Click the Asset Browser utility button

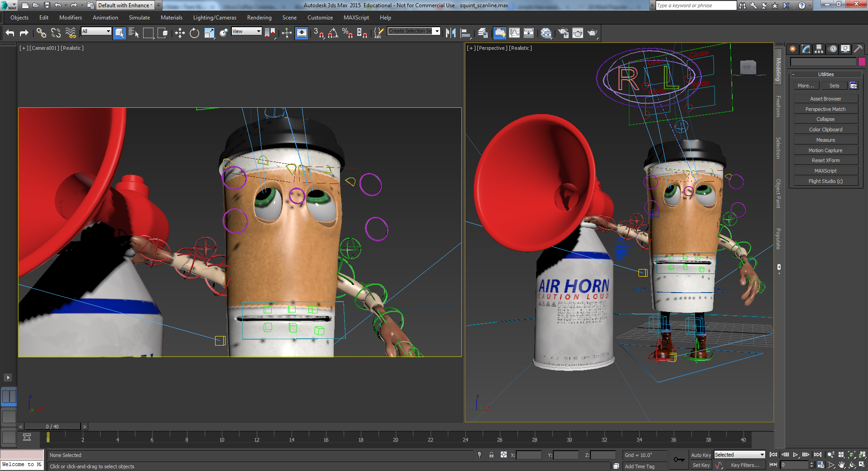pyautogui.click(x=825, y=99)
